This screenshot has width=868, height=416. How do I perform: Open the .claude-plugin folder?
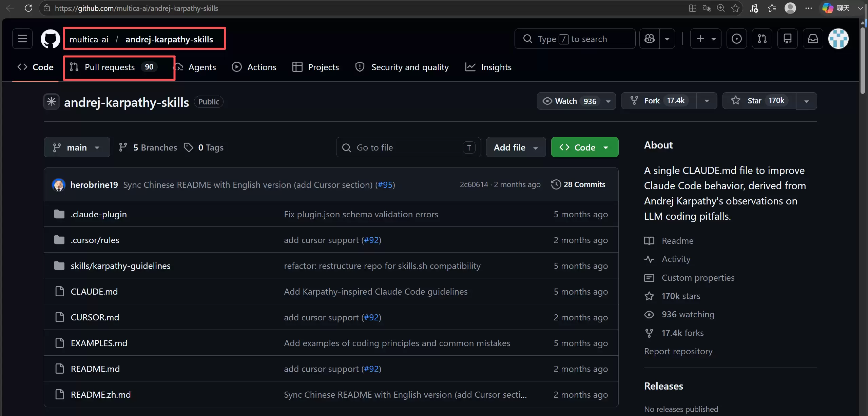coord(98,214)
